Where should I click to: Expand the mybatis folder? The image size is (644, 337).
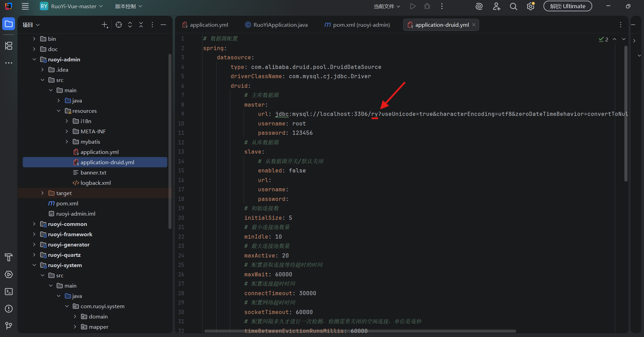tap(67, 142)
